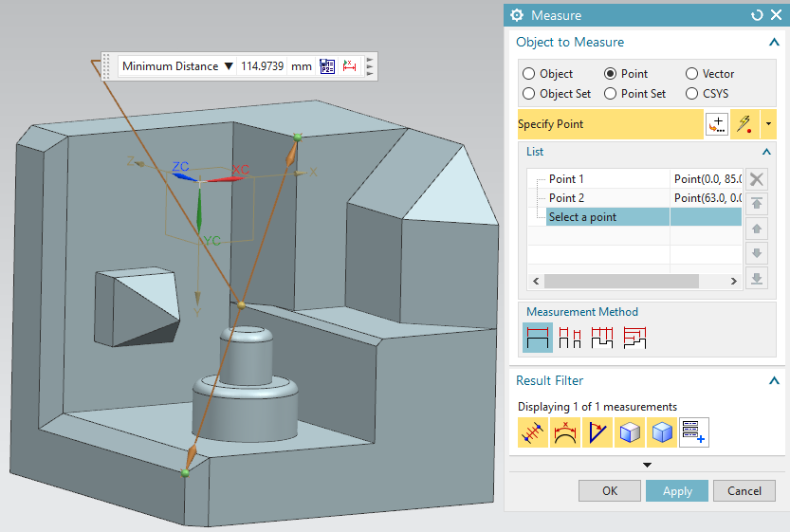Open the point type dropdown arrow
Viewport: 790px width, 532px height.
[768, 124]
